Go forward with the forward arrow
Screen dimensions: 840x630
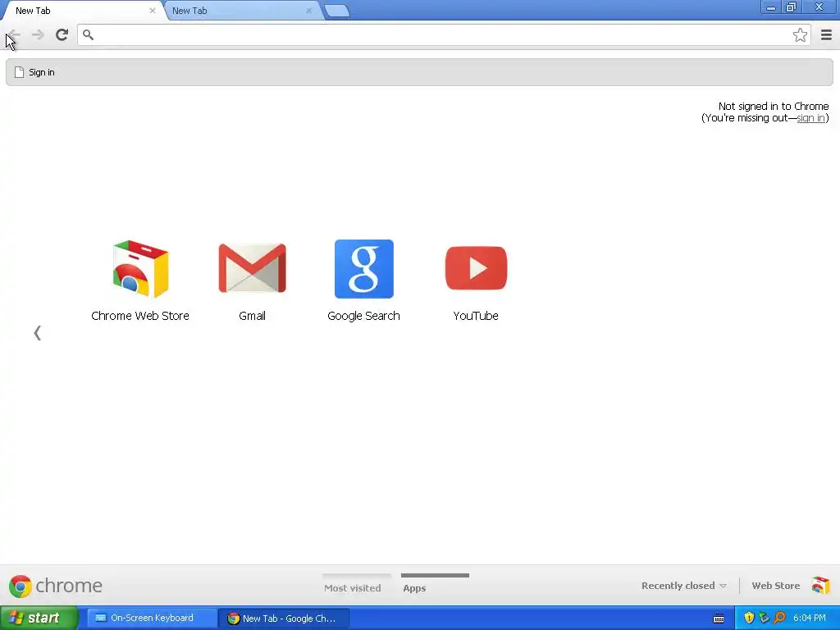pos(38,34)
